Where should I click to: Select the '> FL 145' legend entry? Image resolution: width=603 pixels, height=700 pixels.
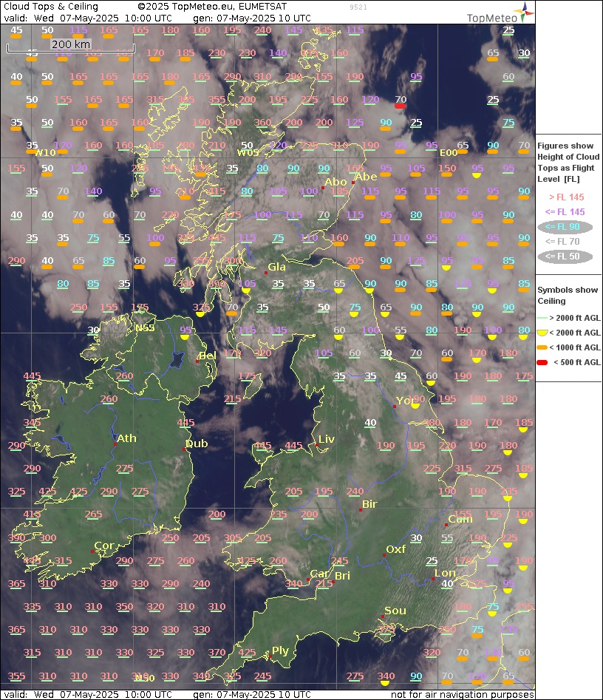click(x=566, y=197)
